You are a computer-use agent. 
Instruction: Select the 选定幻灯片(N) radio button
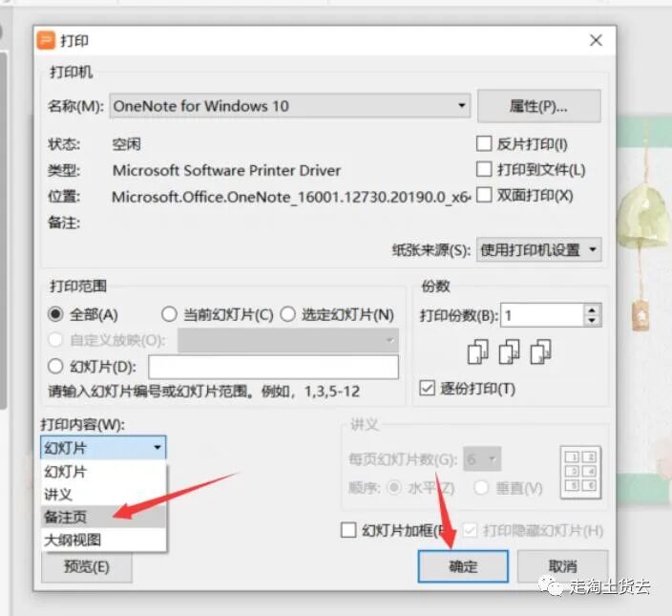point(287,314)
